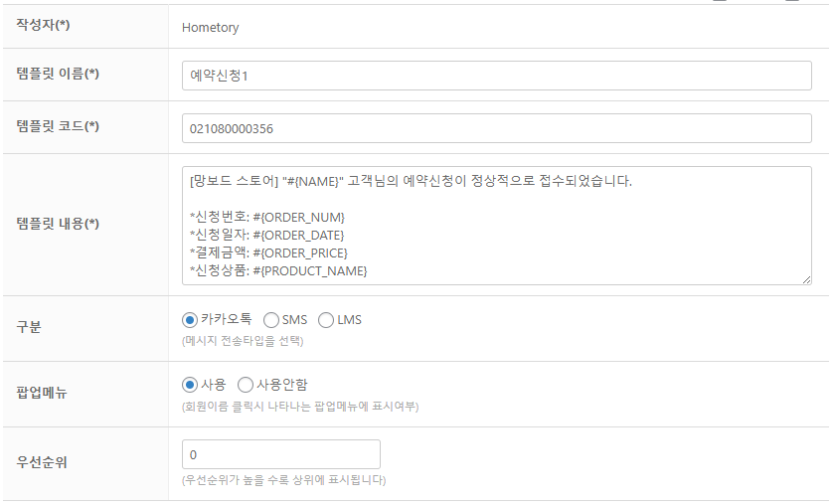The width and height of the screenshot is (834, 504).
Task: Click the 템플릿 내용(*) label
Action: point(58,224)
